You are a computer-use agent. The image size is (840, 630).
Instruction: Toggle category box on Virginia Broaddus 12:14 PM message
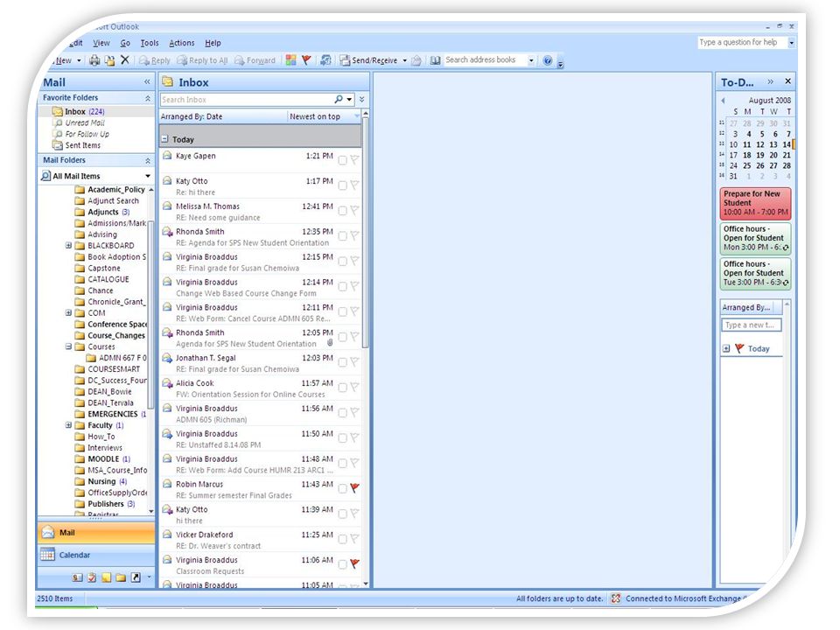tap(342, 286)
